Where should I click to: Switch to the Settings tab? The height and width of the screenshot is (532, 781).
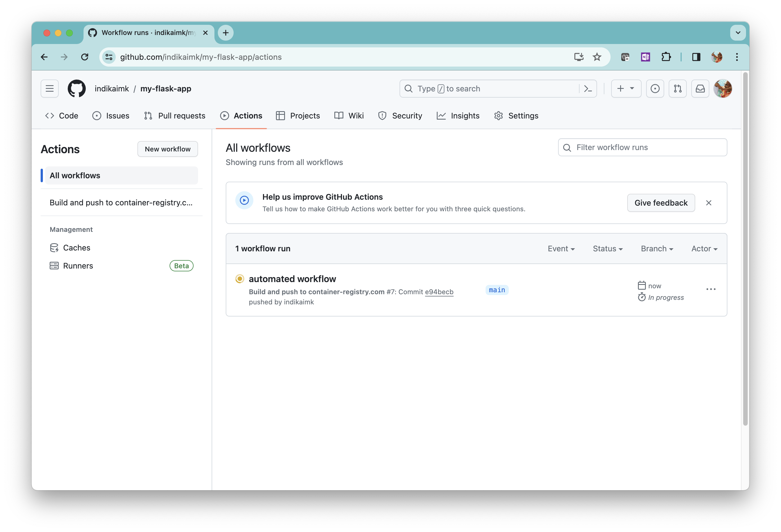[x=517, y=116]
